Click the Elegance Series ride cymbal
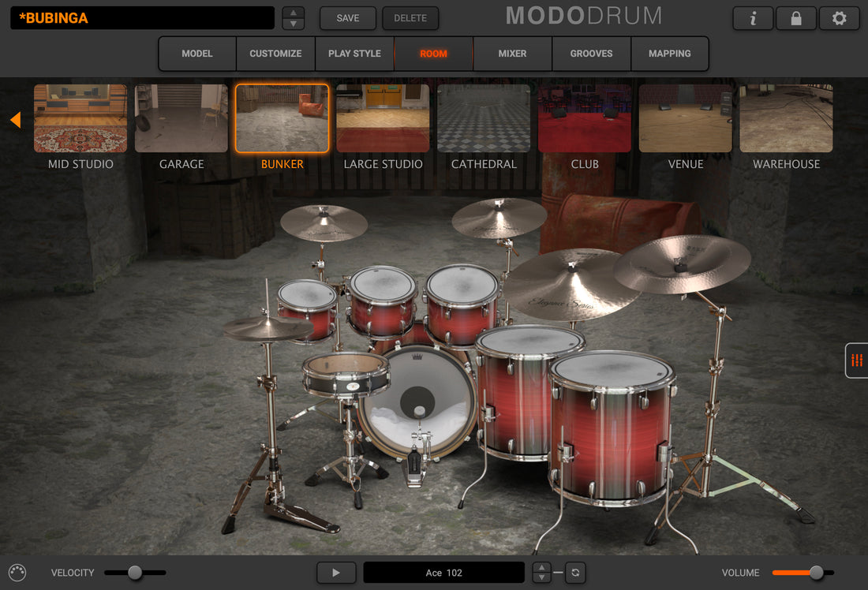This screenshot has width=868, height=590. coord(571,284)
